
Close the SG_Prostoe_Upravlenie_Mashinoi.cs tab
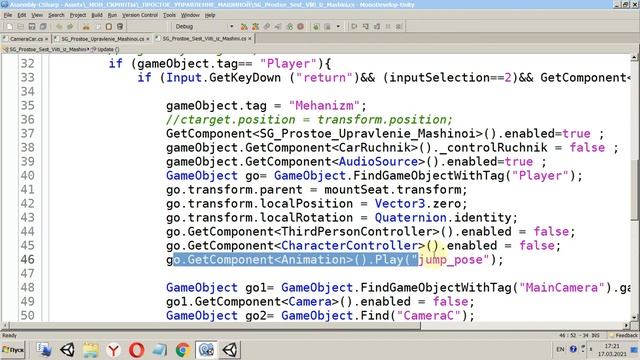[148, 39]
